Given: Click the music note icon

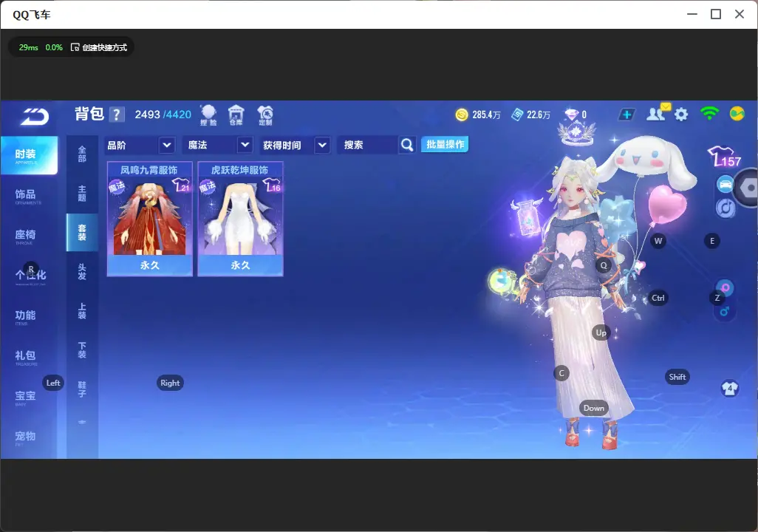Looking at the screenshot, I should click(725, 208).
